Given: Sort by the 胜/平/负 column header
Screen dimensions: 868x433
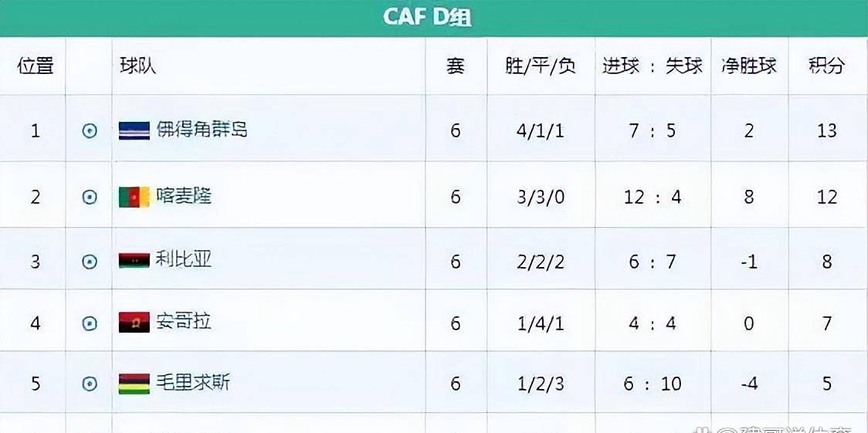Looking at the screenshot, I should pyautogui.click(x=541, y=66).
